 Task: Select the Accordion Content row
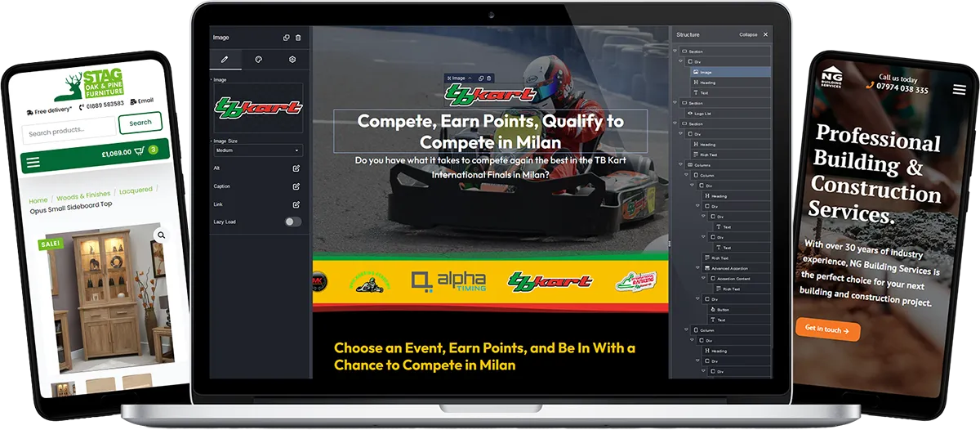pos(738,279)
